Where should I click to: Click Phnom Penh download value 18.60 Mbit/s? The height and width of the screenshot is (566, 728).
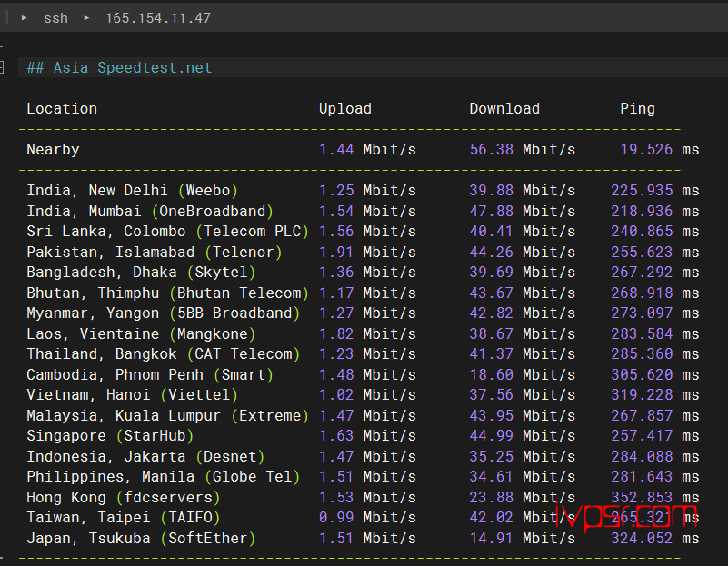tap(523, 374)
